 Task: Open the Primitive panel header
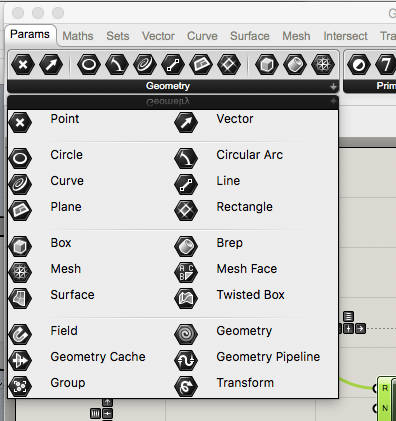(x=369, y=86)
